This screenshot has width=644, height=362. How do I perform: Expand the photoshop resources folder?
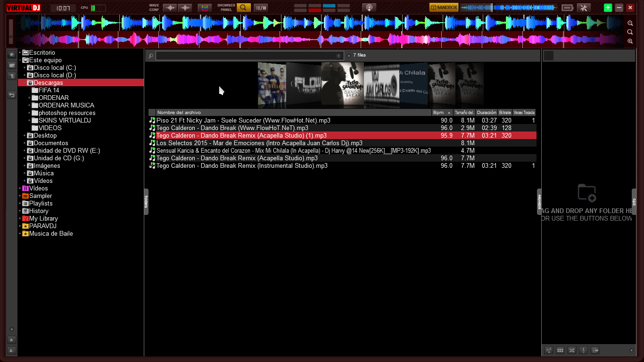29,113
